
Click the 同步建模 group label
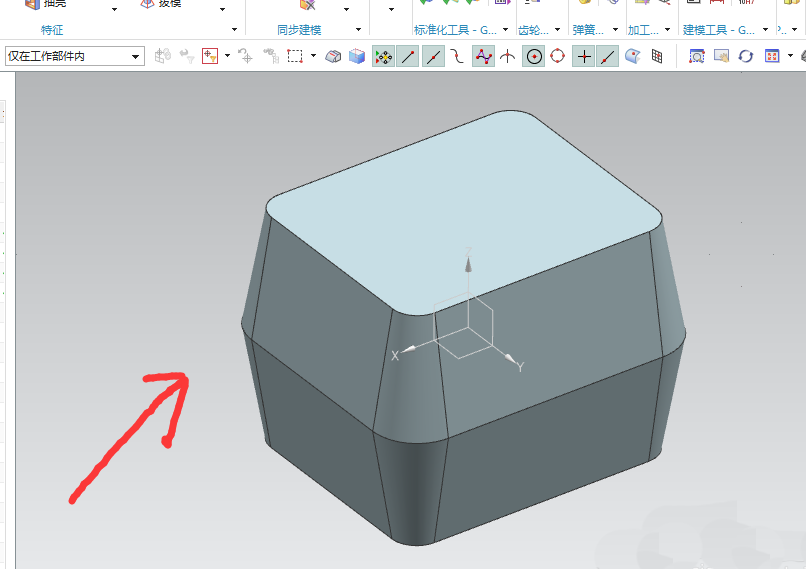[299, 30]
